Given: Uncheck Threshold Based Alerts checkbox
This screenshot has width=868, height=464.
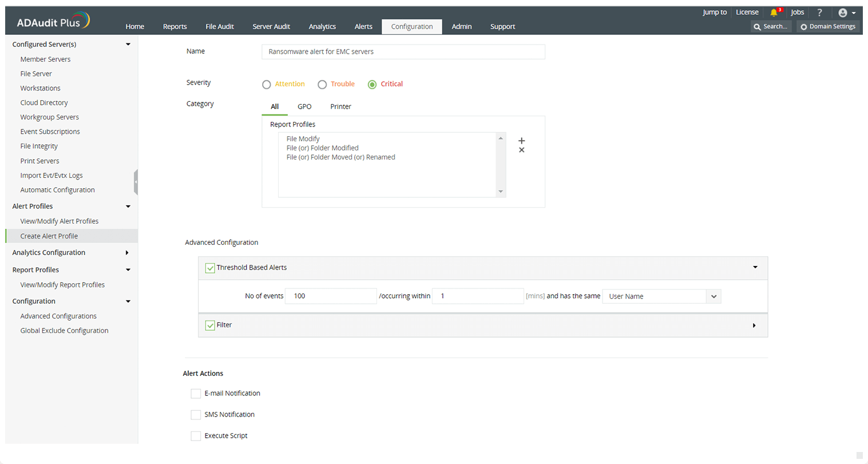Looking at the screenshot, I should (210, 268).
